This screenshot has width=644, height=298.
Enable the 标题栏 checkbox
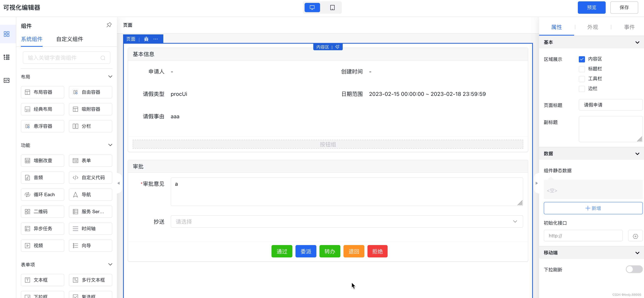(581, 69)
